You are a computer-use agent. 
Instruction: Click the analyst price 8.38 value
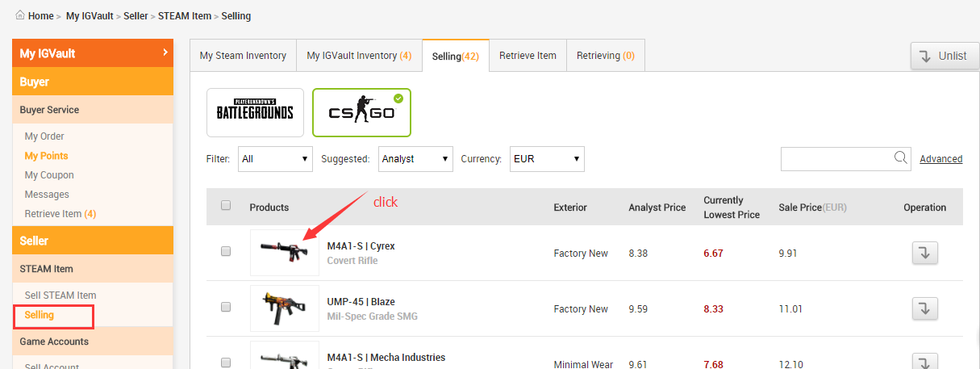coord(639,254)
